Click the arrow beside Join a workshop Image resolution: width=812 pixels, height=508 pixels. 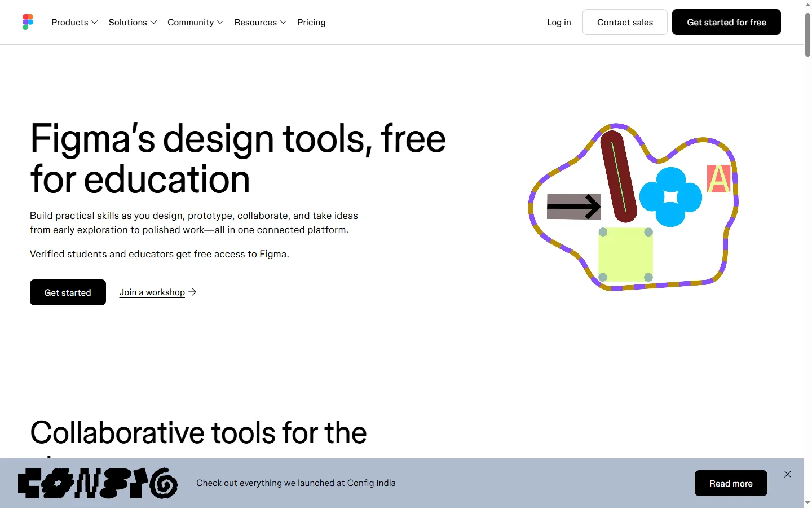[x=192, y=292]
